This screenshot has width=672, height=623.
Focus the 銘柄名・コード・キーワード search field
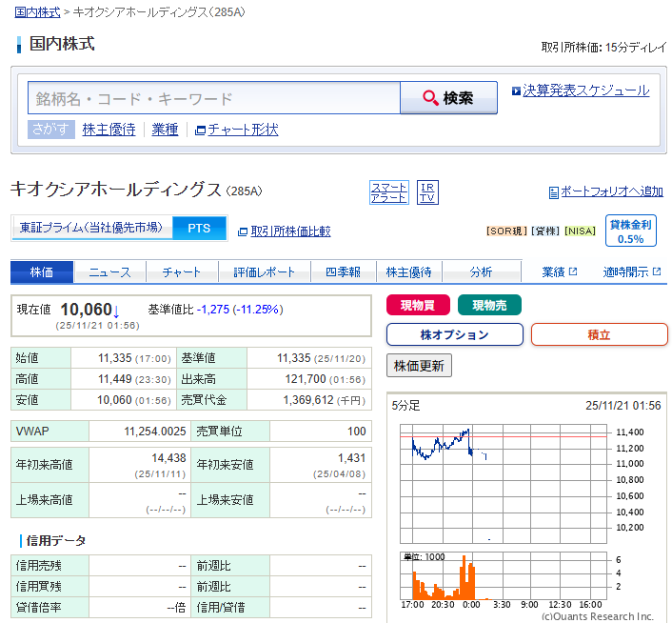pyautogui.click(x=214, y=98)
